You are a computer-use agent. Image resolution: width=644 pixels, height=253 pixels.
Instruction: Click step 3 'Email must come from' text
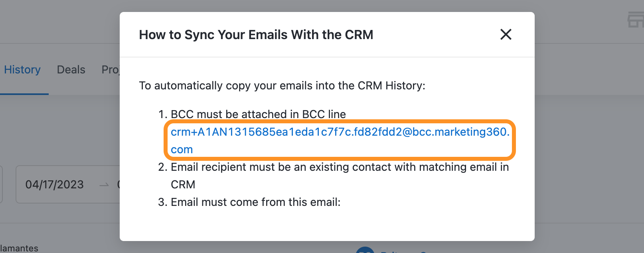(255, 202)
